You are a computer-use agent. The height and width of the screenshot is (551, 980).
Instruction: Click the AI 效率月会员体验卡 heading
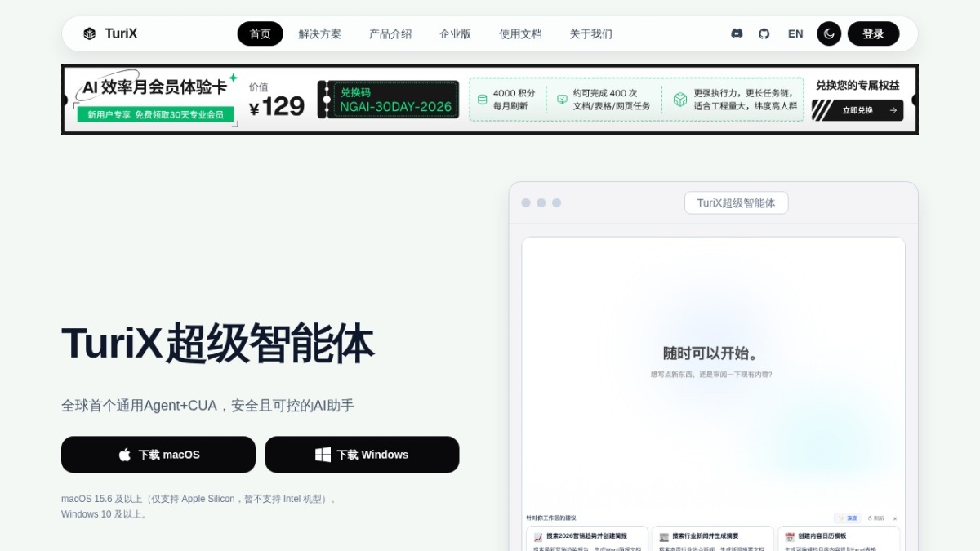tap(154, 87)
